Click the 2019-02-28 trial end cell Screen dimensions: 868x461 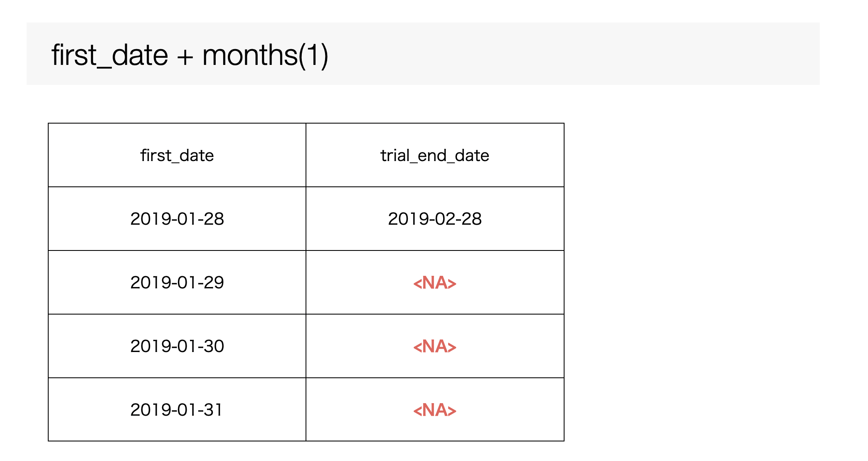435,219
